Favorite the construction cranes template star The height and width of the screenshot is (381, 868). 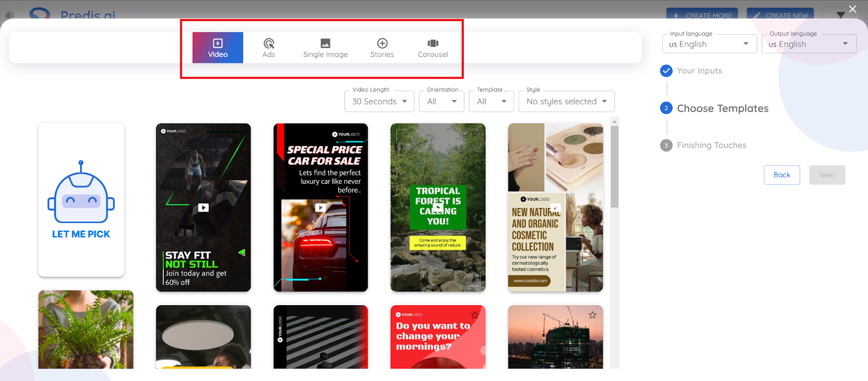[592, 315]
